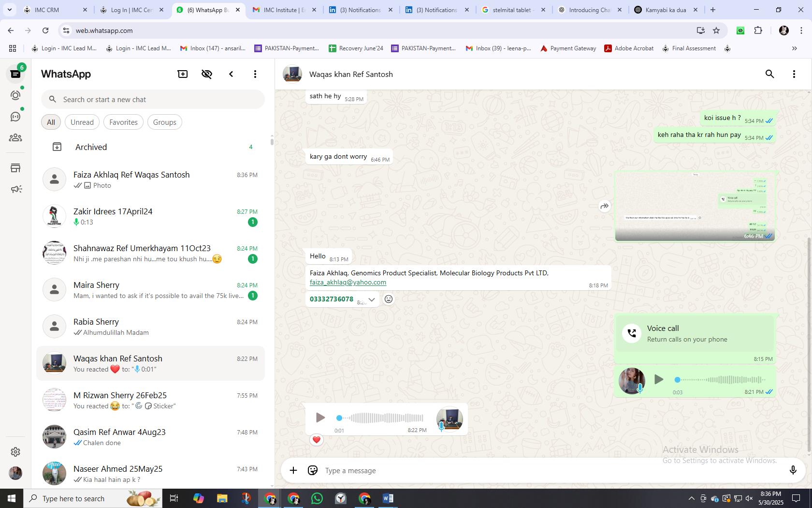Open conversation three-dot menu
The image size is (812, 508).
(794, 74)
